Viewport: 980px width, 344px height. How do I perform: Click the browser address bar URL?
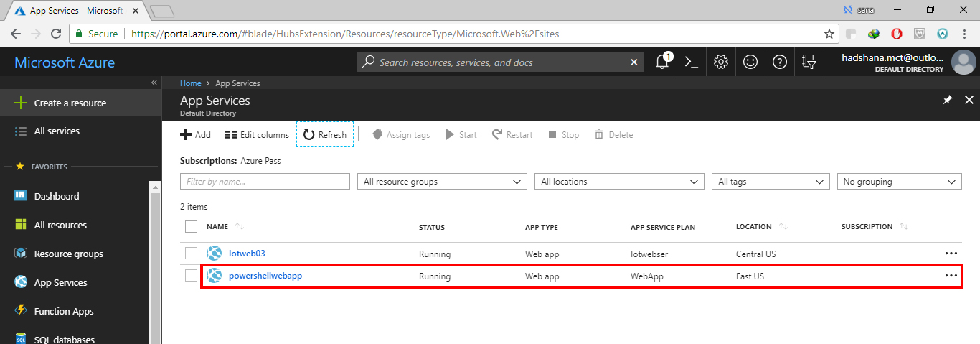click(x=346, y=34)
